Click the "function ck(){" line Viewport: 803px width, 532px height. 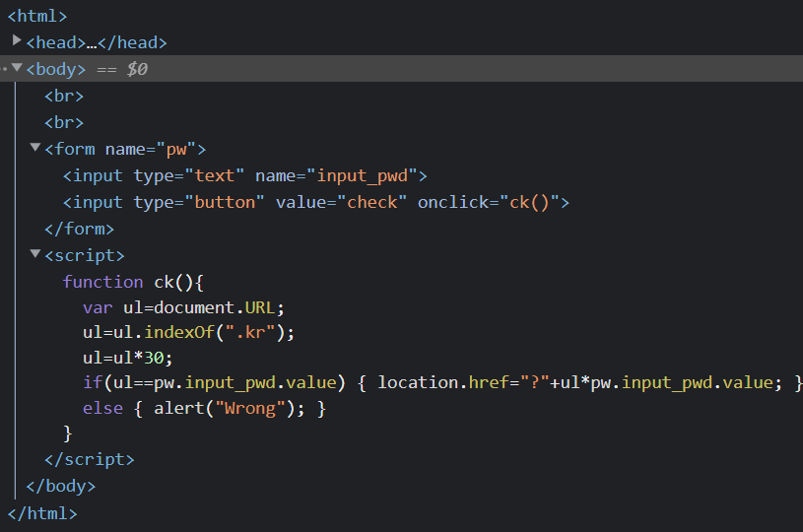click(133, 282)
